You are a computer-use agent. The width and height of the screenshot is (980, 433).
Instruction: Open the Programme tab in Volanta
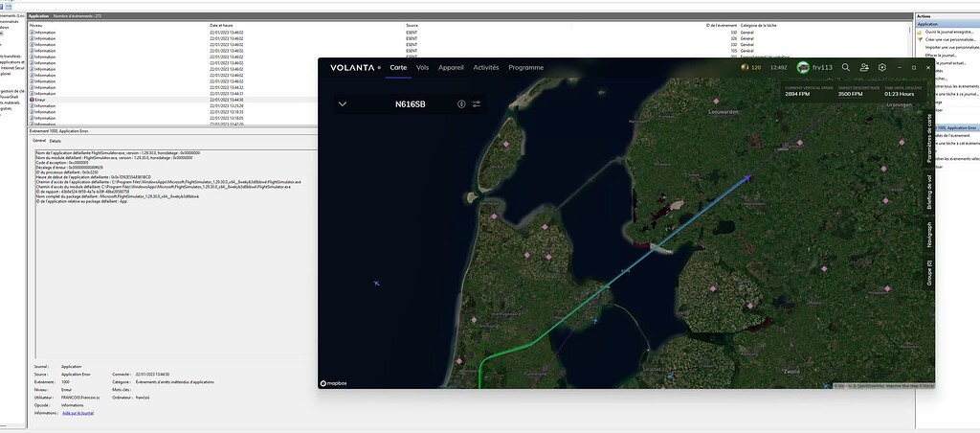(x=525, y=68)
